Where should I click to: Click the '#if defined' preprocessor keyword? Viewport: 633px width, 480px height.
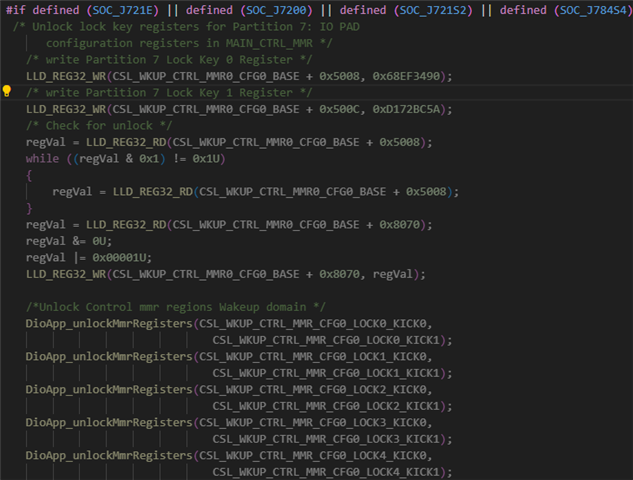point(42,10)
